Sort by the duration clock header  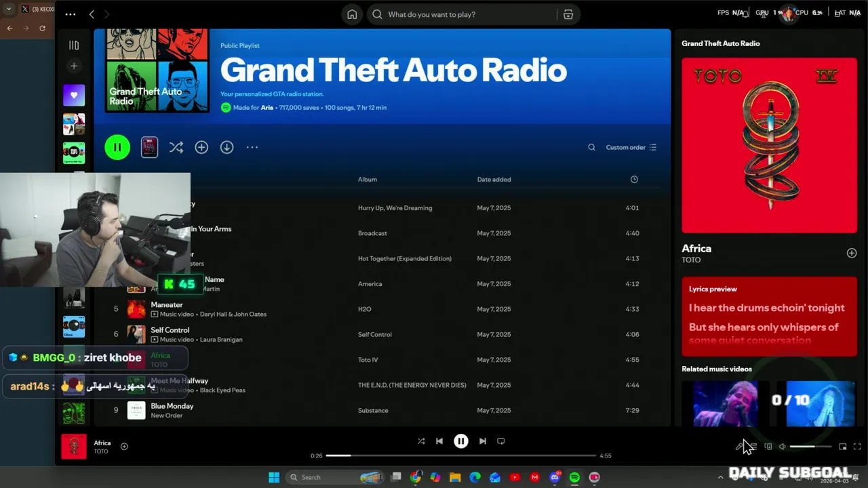click(x=634, y=180)
